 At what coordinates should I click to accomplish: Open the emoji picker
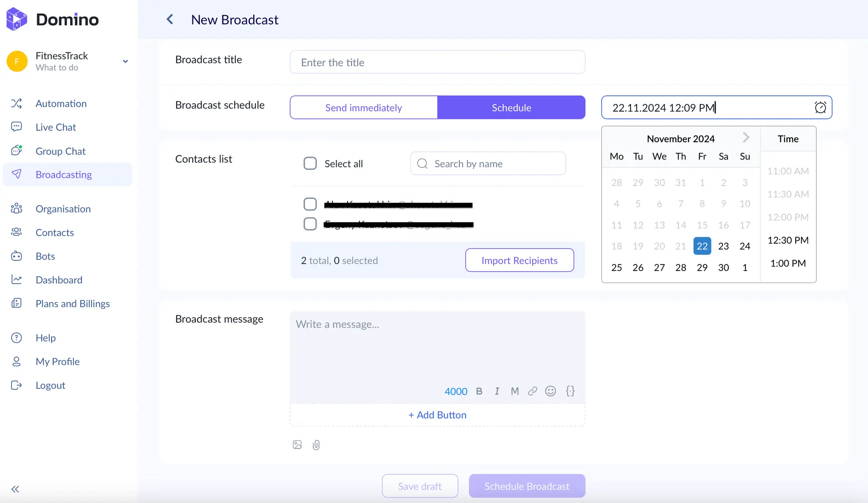[550, 391]
